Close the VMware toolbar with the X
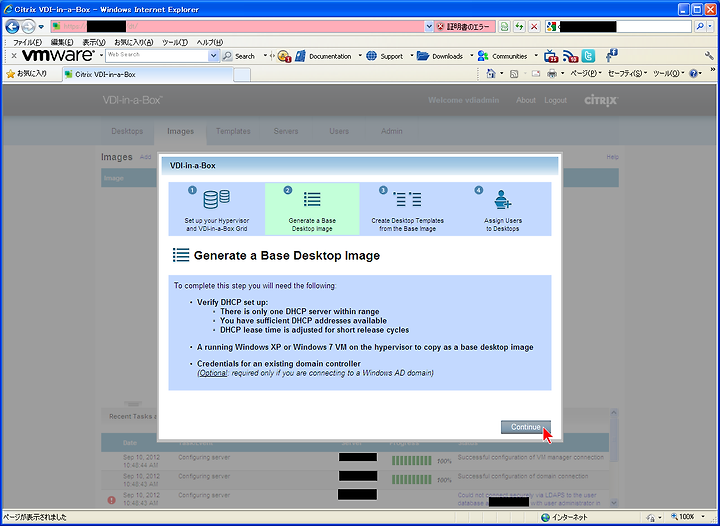The height and width of the screenshot is (526, 720). pos(14,56)
